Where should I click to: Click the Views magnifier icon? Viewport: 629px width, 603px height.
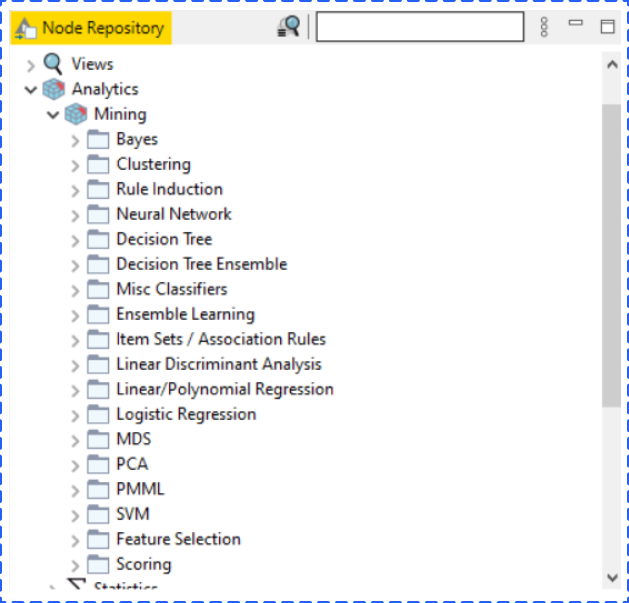(x=53, y=64)
